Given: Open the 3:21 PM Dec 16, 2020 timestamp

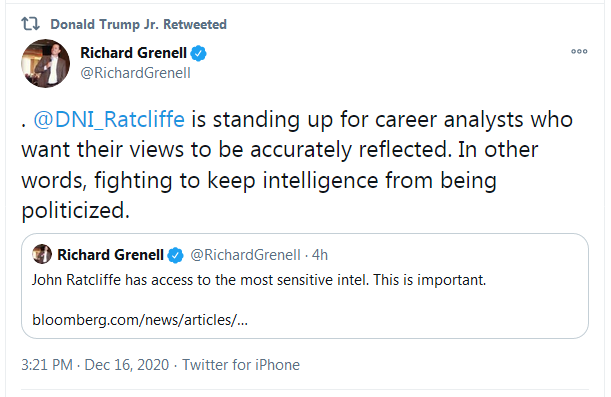Looking at the screenshot, I should coord(95,365).
